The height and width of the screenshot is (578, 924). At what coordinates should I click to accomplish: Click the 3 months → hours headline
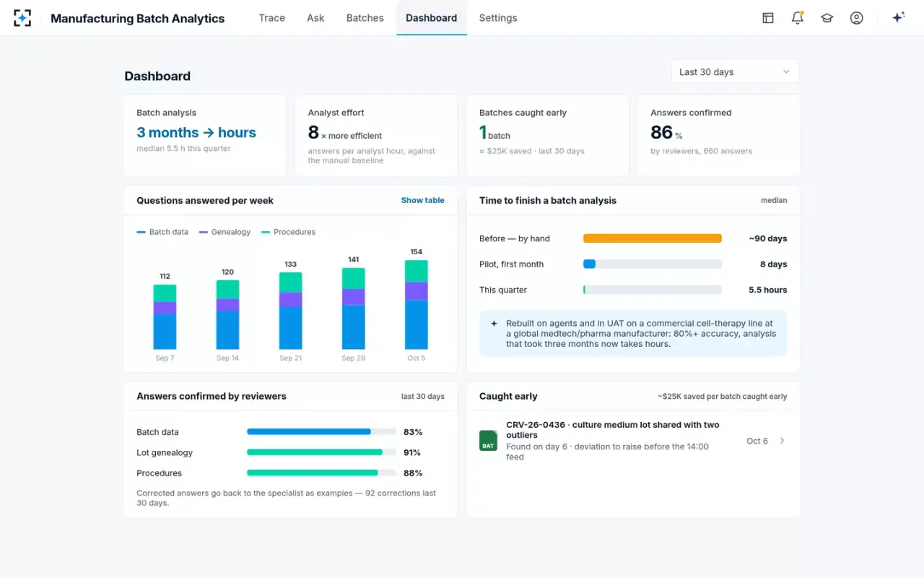pos(196,133)
